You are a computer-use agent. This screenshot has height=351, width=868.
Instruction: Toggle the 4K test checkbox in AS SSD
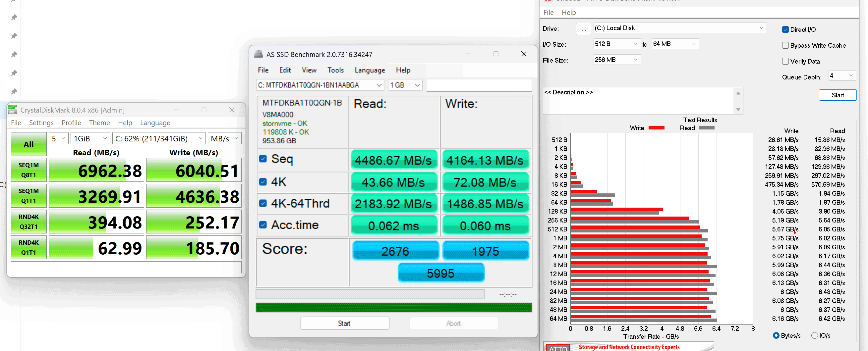click(x=263, y=182)
